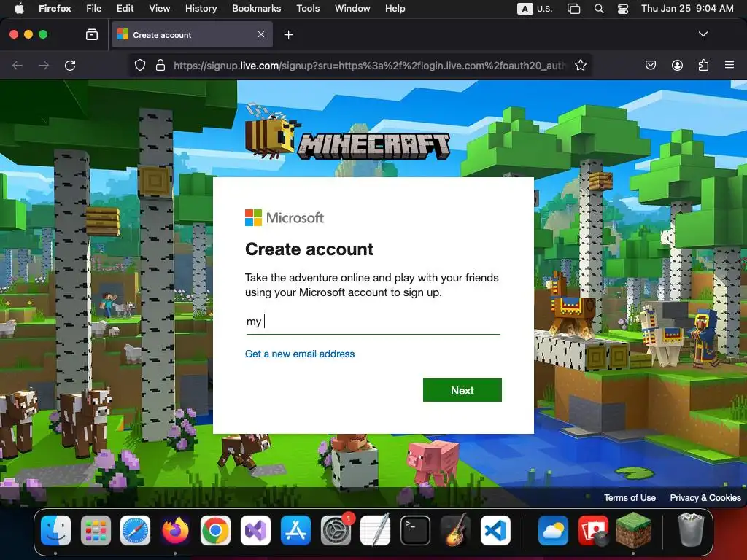
Task: Reload the current page
Action: [70, 65]
